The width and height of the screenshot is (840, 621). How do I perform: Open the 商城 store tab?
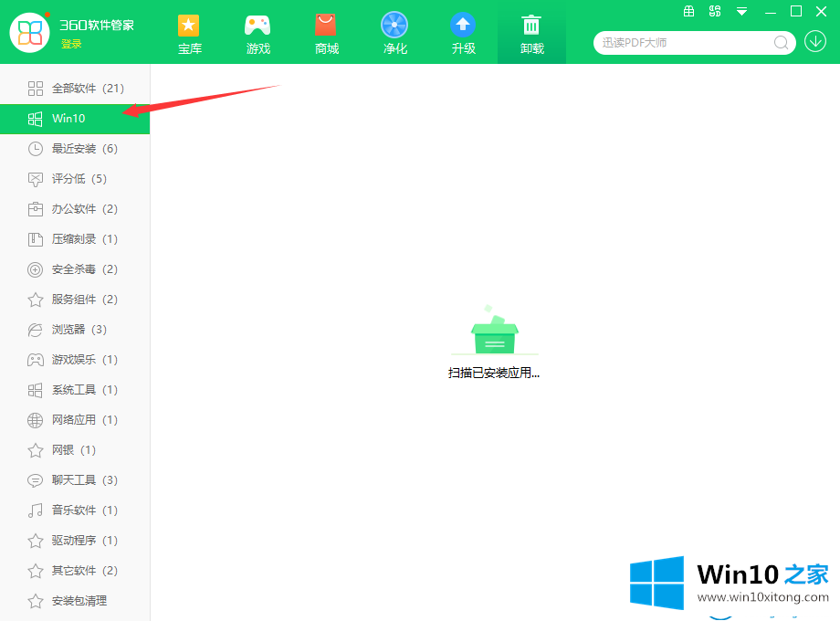coord(326,35)
